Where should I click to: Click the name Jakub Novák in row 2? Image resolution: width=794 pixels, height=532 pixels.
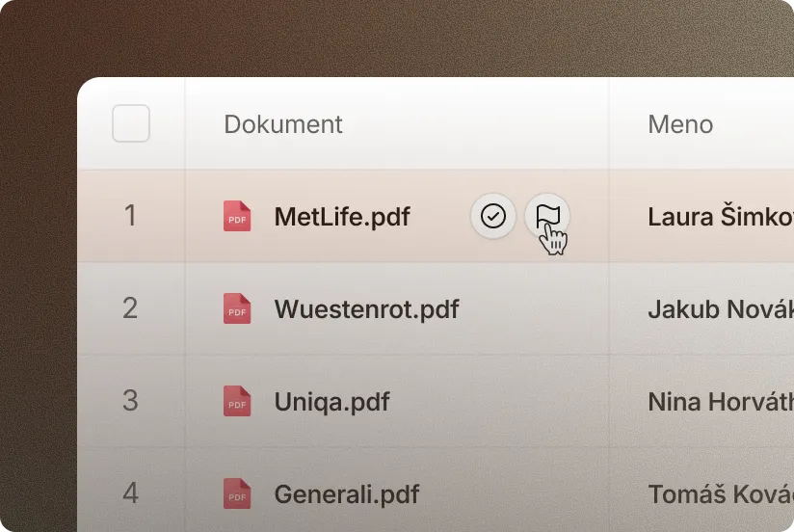[721, 309]
